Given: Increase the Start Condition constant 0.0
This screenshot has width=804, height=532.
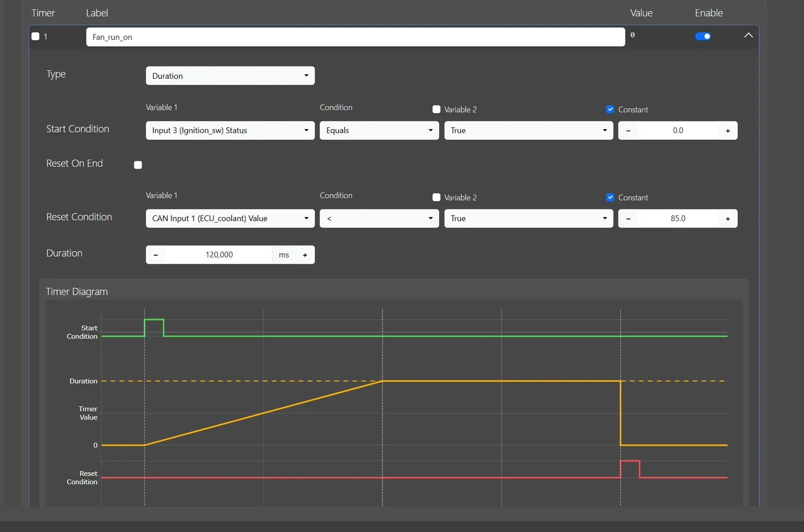Looking at the screenshot, I should coord(728,131).
